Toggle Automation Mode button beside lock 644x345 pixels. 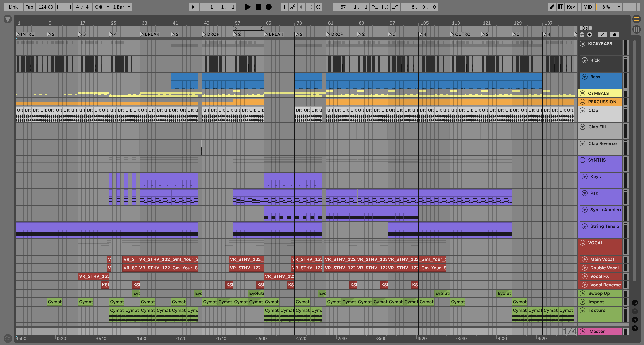coord(603,35)
